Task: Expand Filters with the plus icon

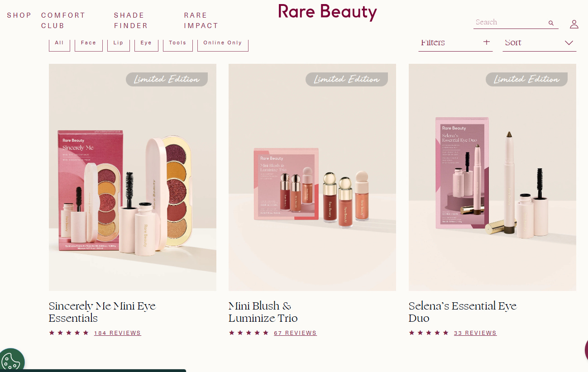Action: pos(487,42)
